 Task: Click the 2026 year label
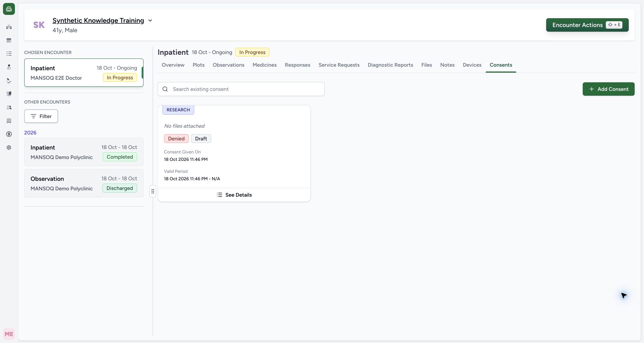point(30,133)
